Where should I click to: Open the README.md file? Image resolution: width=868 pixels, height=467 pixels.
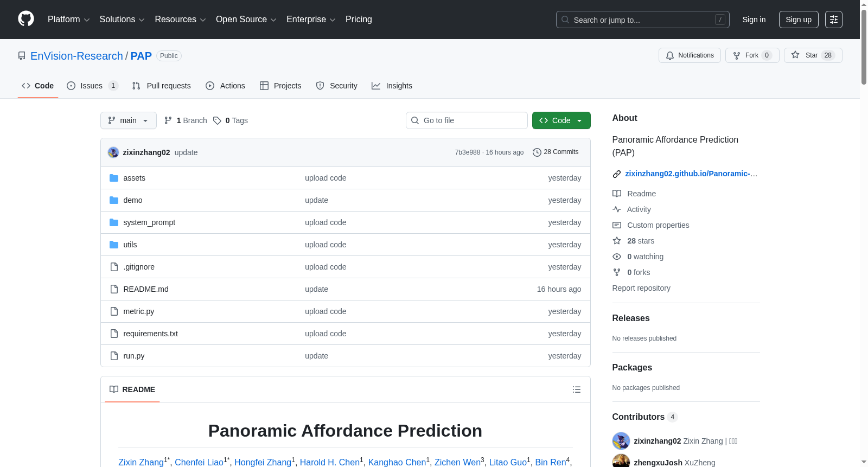(146, 289)
